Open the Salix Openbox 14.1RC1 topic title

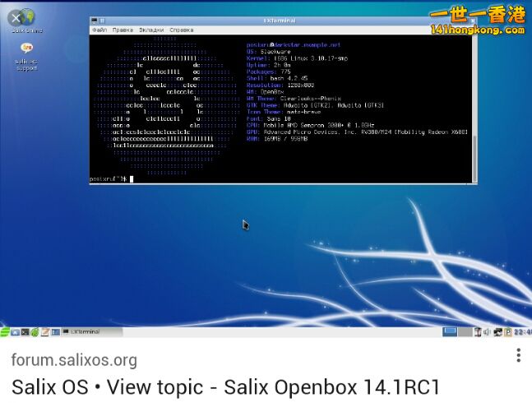click(x=225, y=387)
